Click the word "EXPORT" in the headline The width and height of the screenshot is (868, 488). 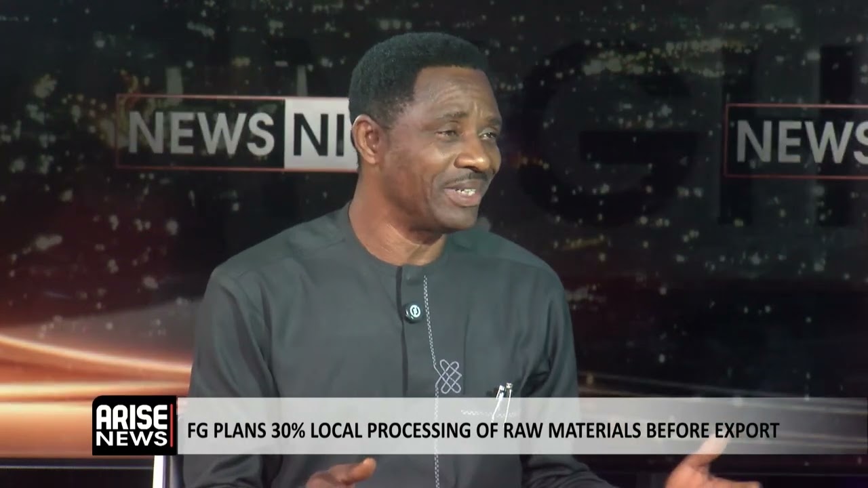tap(747, 430)
